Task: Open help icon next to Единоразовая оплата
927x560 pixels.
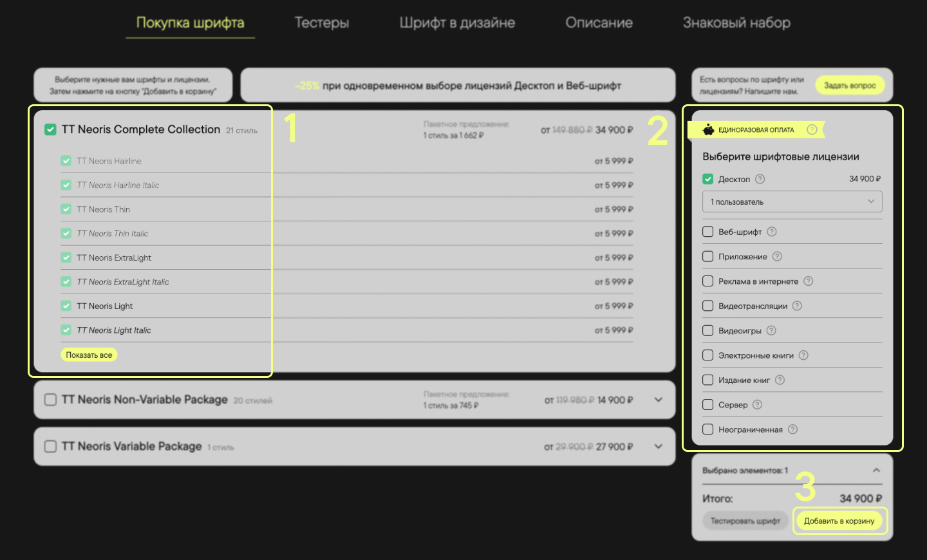Action: click(812, 129)
